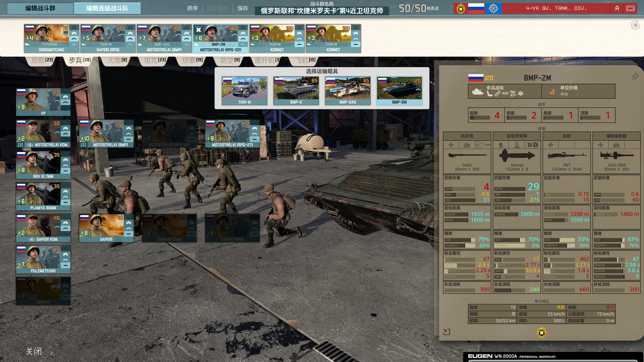Click the helmet-shaped trait icon
Screen dimensions: 644x362
point(520,94)
